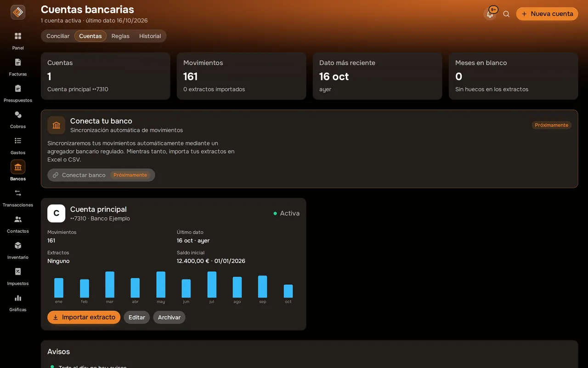588x368 pixels.
Task: Click the Cuenta principal 'C' avatar
Action: click(x=57, y=213)
